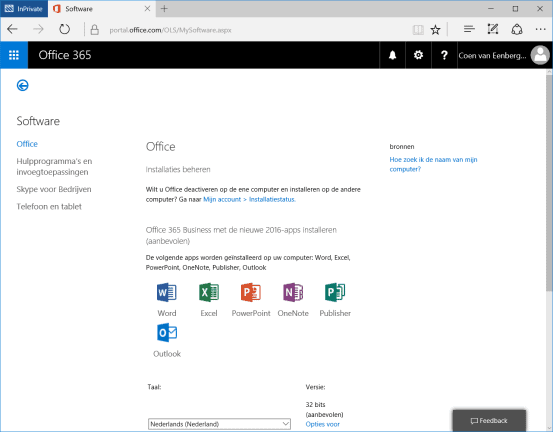The height and width of the screenshot is (432, 553).
Task: Open reading view book icon
Action: (418, 30)
